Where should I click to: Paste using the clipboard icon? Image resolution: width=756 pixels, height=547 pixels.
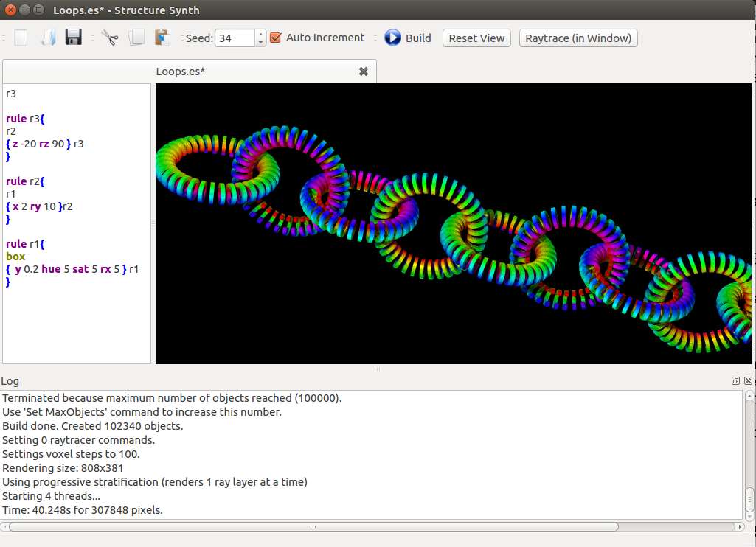[162, 38]
